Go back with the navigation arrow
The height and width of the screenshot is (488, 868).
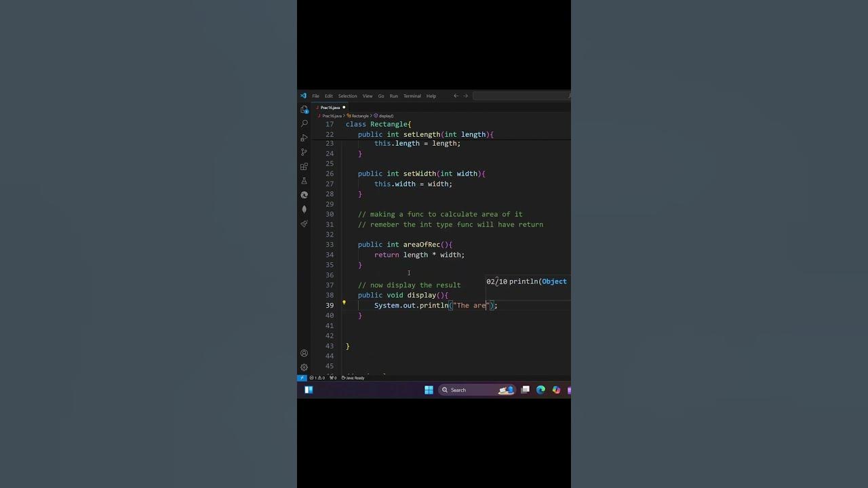[456, 96]
